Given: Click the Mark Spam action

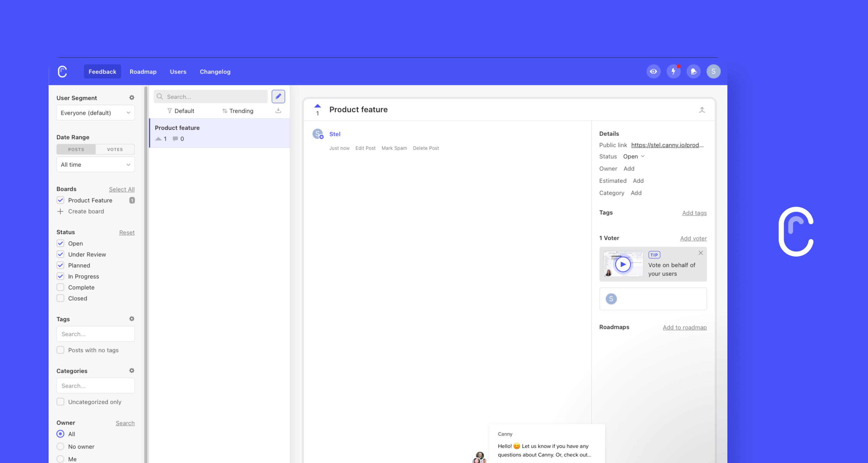Looking at the screenshot, I should (x=394, y=148).
